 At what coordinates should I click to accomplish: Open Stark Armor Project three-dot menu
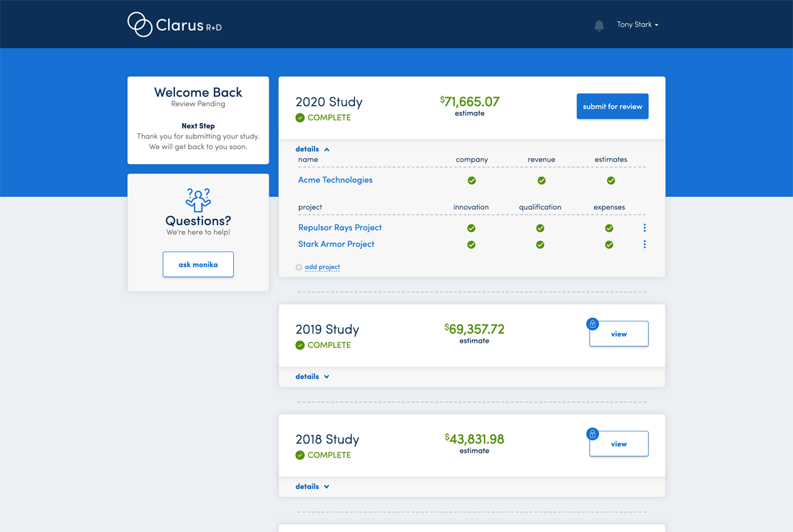coord(644,245)
